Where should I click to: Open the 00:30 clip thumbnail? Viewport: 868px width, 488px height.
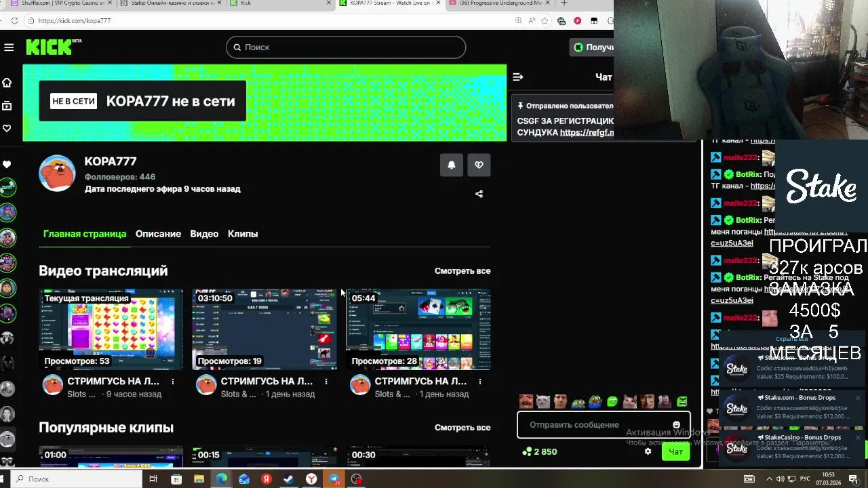[x=418, y=457]
